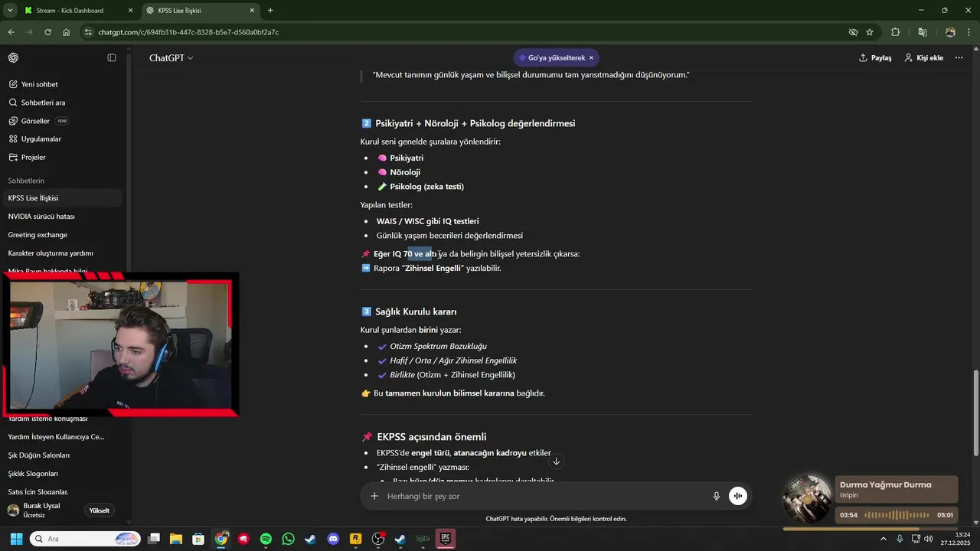Open a new browser tab
Image resolution: width=980 pixels, height=551 pixels.
point(270,11)
